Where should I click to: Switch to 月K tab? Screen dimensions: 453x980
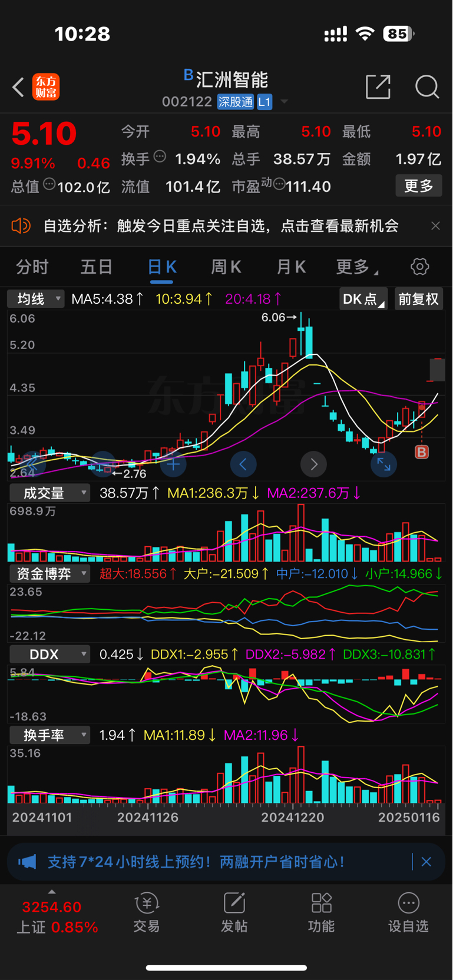292,267
